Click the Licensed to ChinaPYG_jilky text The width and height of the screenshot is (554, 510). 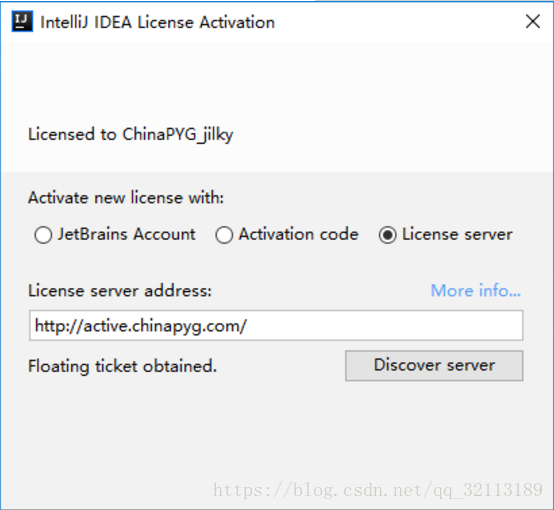point(131,135)
